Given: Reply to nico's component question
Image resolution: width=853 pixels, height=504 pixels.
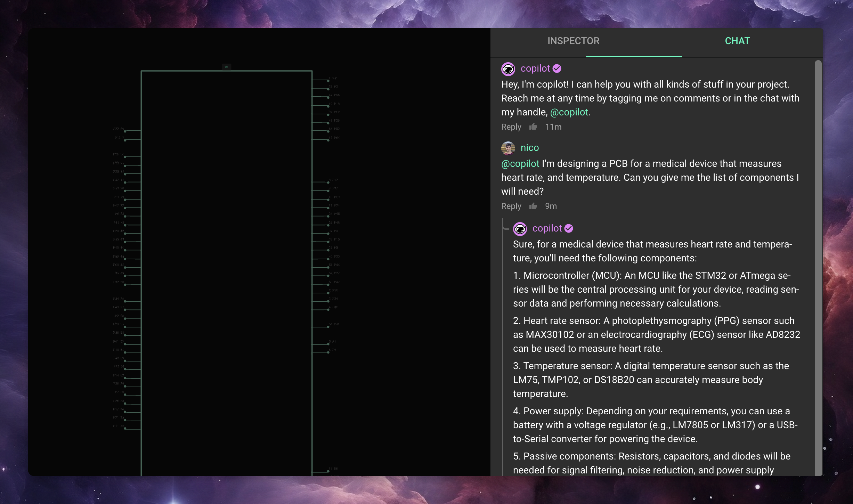Looking at the screenshot, I should [x=511, y=206].
